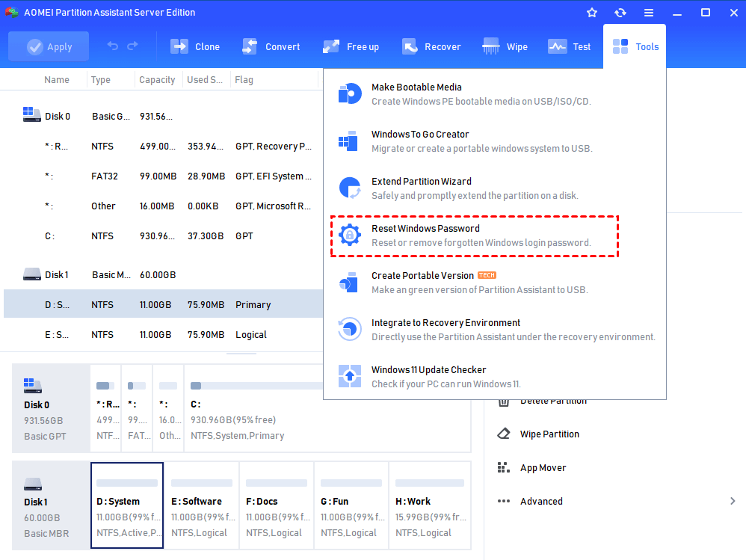Screen dimensions: 746x560
Task: Click App Mover in side panel
Action: (543, 468)
